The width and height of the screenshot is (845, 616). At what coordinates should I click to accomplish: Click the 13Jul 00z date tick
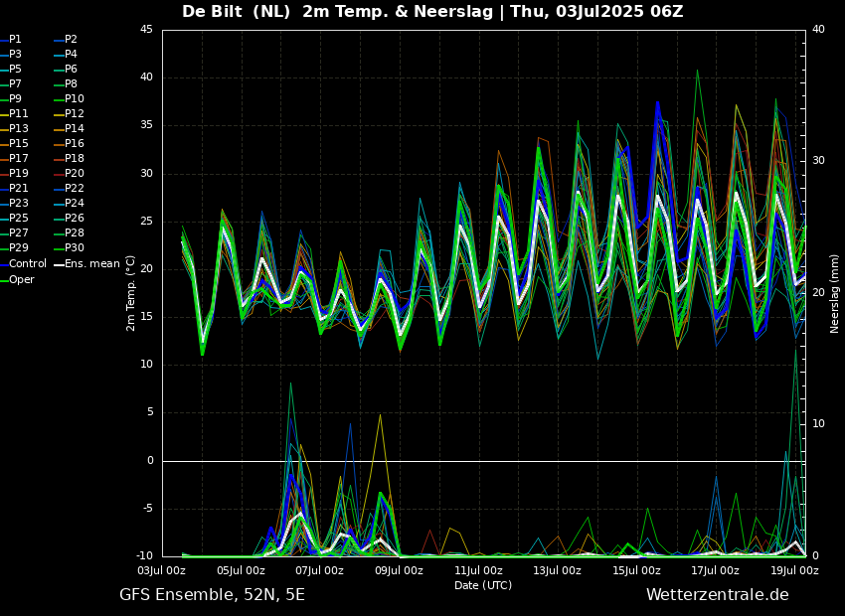point(557,571)
